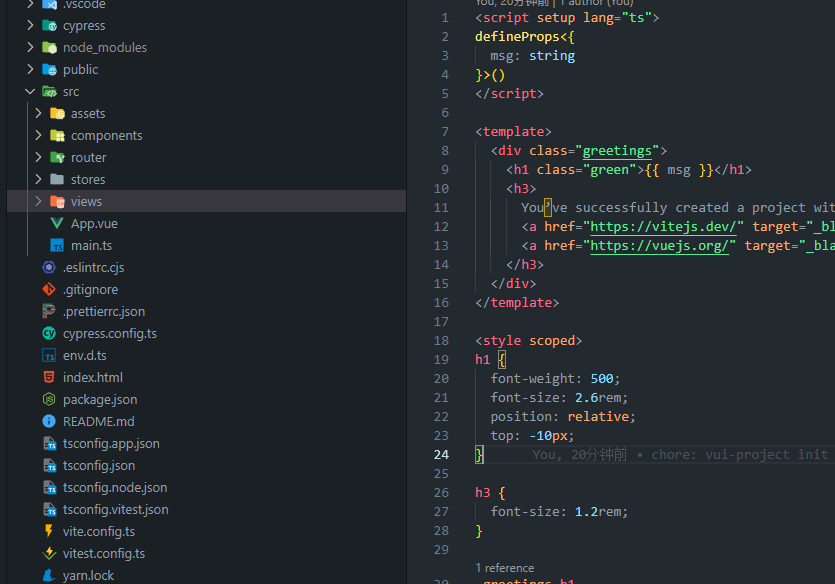This screenshot has height=584, width=835.
Task: Click the Yarn icon beside yarn.lock
Action: tap(49, 575)
